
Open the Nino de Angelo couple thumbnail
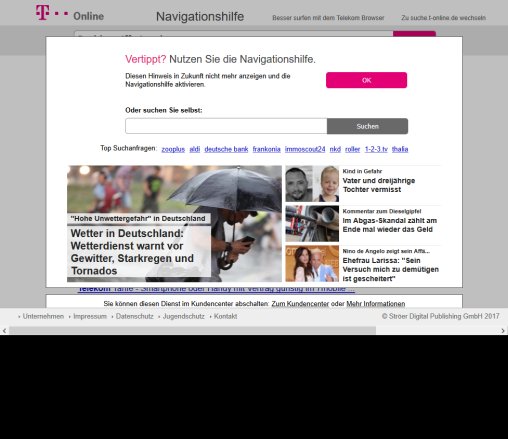[312, 264]
